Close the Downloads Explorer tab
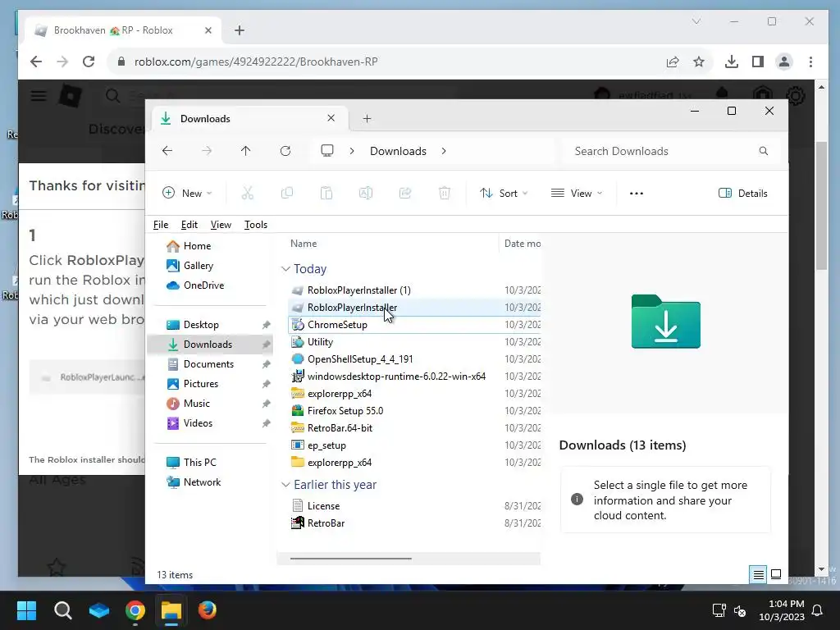Viewport: 840px width, 630px height. point(331,118)
